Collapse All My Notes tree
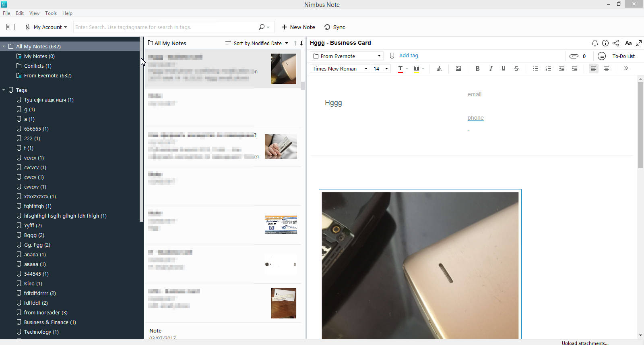 tap(4, 46)
